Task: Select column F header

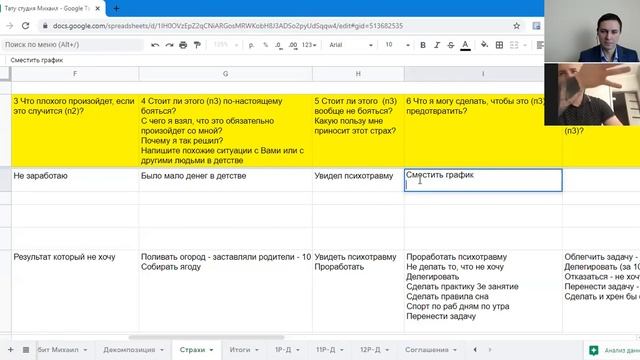Action: click(x=75, y=74)
